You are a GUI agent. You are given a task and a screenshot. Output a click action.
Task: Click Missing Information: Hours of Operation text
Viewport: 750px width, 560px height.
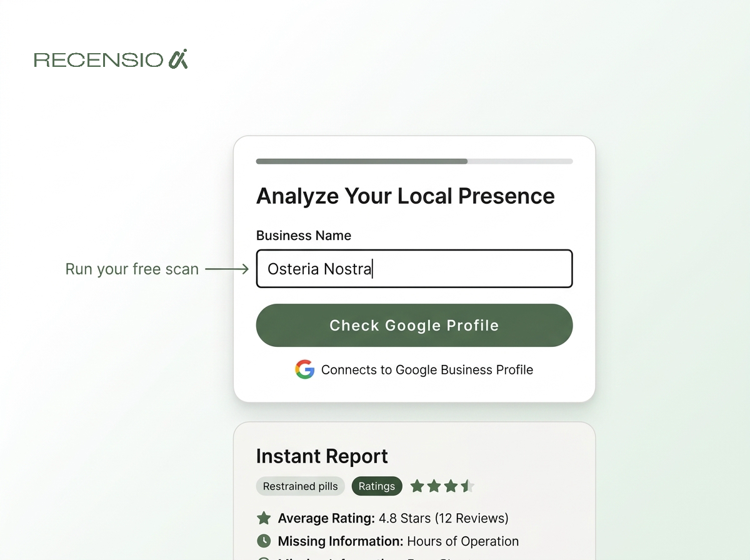pyautogui.click(x=398, y=541)
